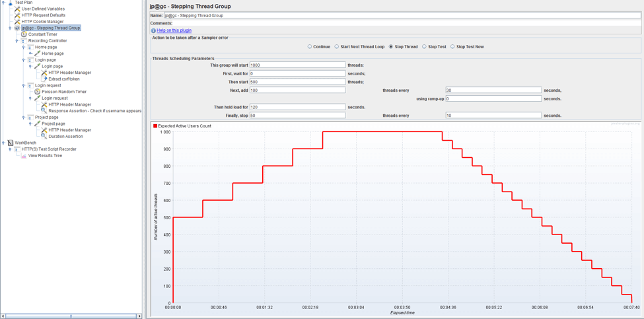
Task: Click the User Defined Variables icon
Action: click(17, 9)
